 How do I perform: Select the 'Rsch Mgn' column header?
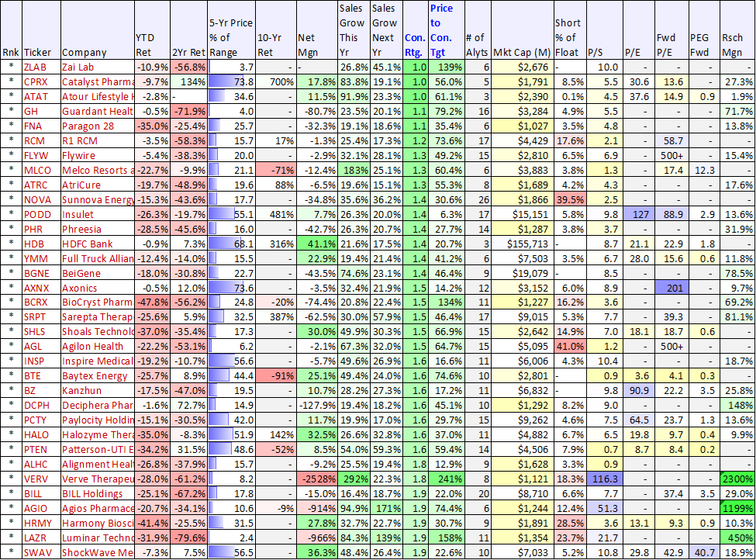(x=737, y=30)
